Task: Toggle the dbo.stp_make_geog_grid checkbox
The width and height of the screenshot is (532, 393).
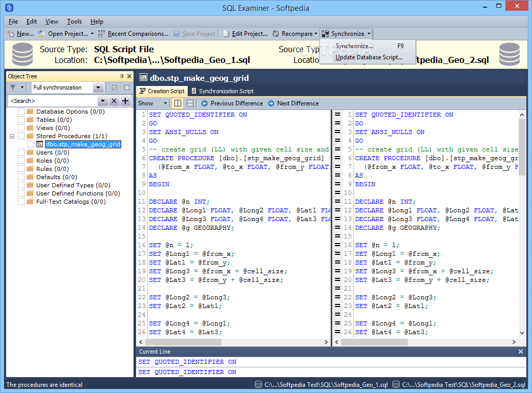Action: coord(31,144)
